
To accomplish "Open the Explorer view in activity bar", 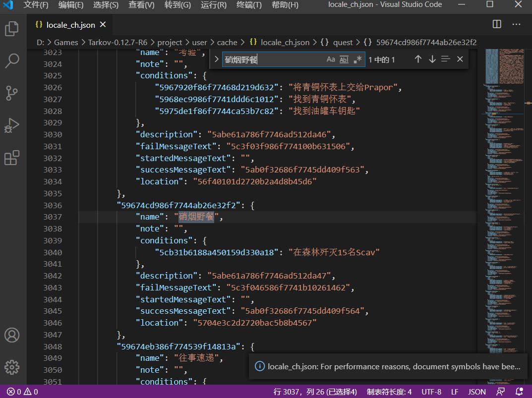I will click(12, 29).
